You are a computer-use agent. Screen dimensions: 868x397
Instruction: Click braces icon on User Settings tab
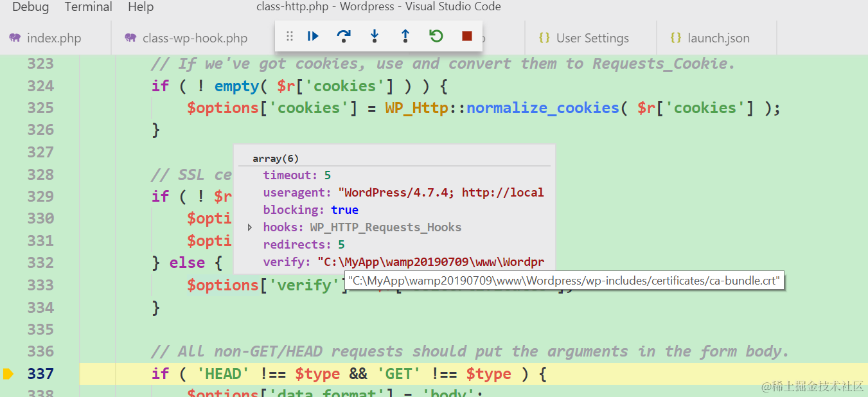point(544,38)
